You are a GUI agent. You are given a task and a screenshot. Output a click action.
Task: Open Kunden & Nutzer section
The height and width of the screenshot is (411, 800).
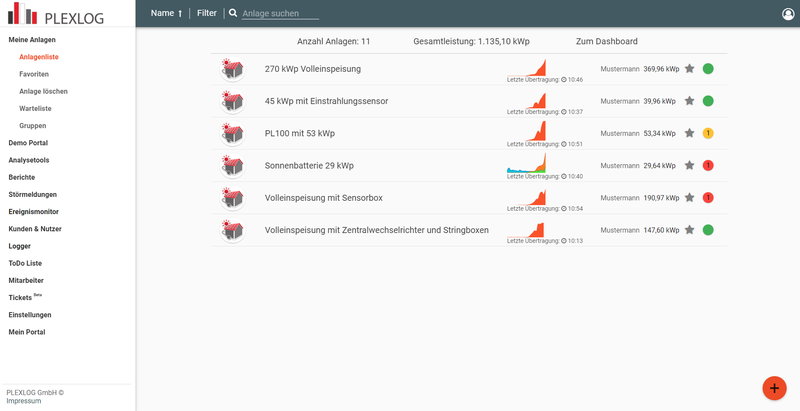[x=35, y=229]
